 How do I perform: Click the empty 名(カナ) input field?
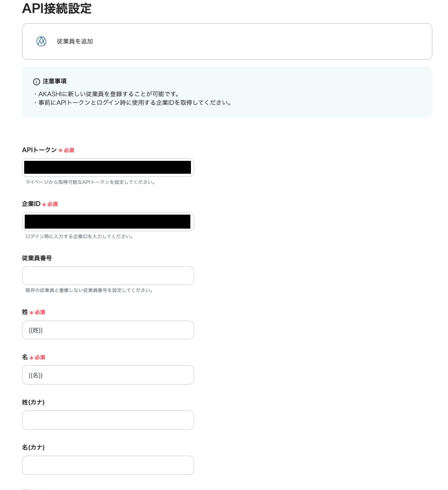[x=108, y=465]
